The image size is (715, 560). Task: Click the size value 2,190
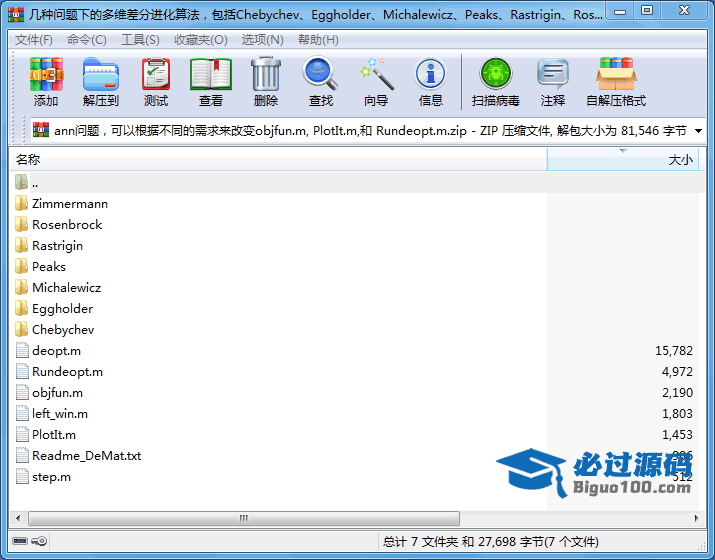pos(677,393)
